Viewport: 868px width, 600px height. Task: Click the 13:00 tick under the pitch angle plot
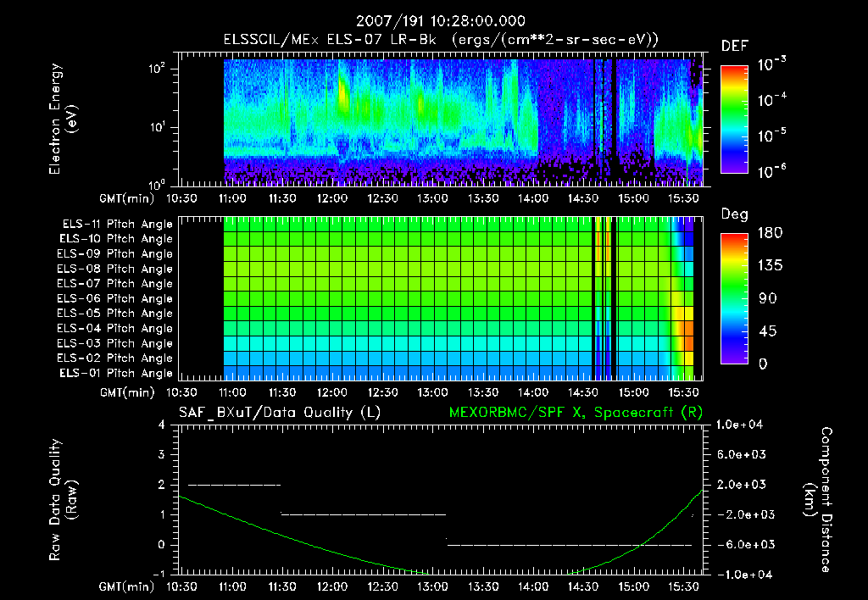pyautogui.click(x=432, y=392)
